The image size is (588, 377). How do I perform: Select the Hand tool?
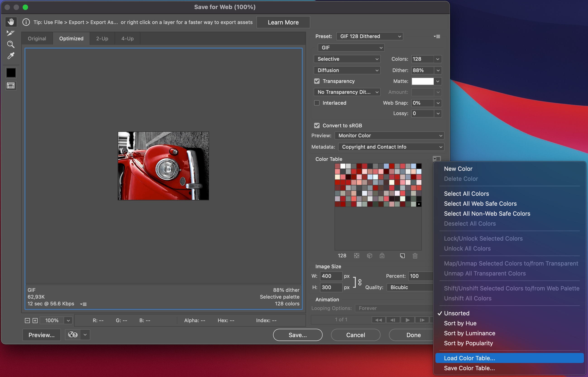click(11, 22)
